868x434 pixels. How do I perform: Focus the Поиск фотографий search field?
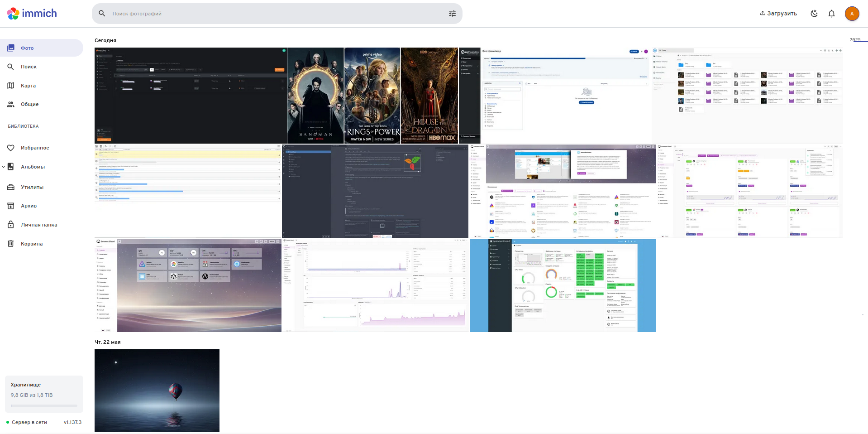(272, 14)
